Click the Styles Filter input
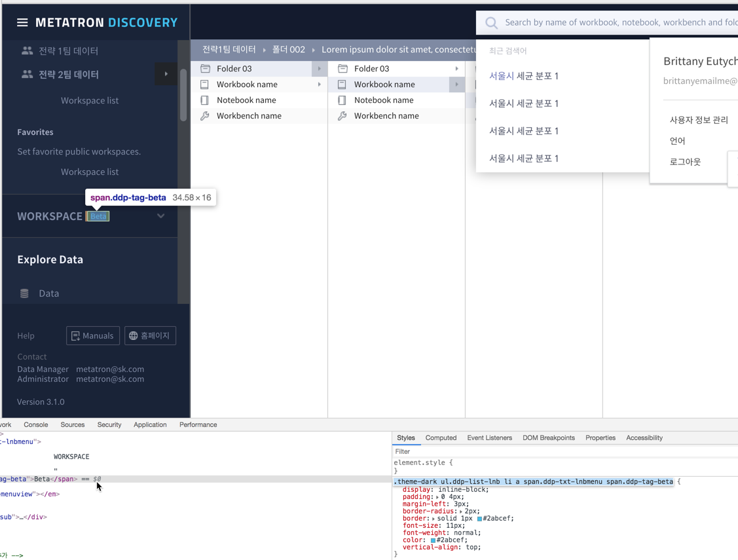The height and width of the screenshot is (560, 738). [564, 451]
